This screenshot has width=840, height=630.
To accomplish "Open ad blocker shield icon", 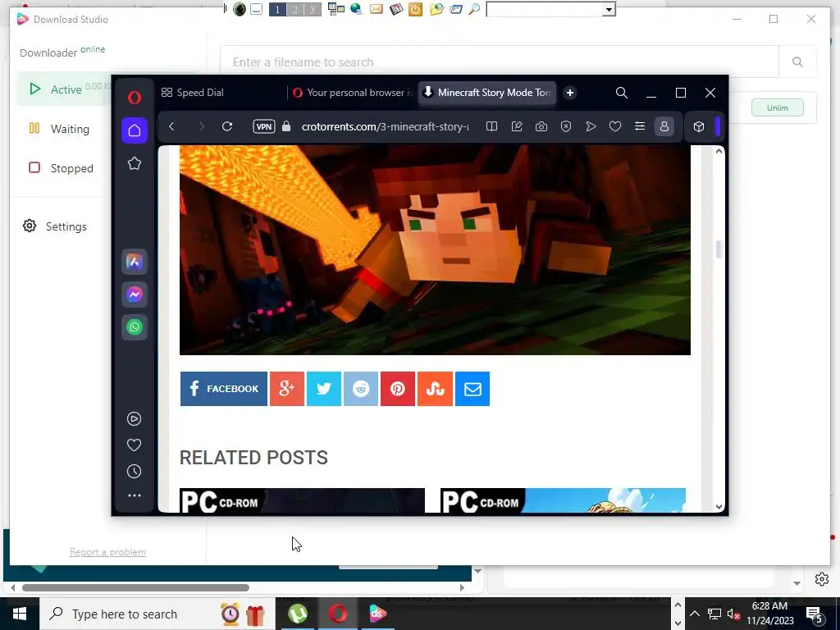I will coord(566,126).
